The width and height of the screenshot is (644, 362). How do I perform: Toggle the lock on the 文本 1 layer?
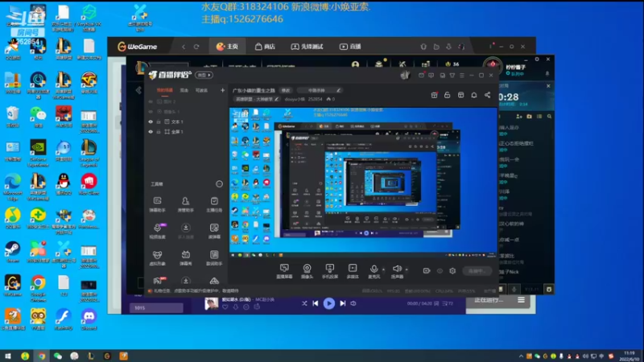coord(159,122)
